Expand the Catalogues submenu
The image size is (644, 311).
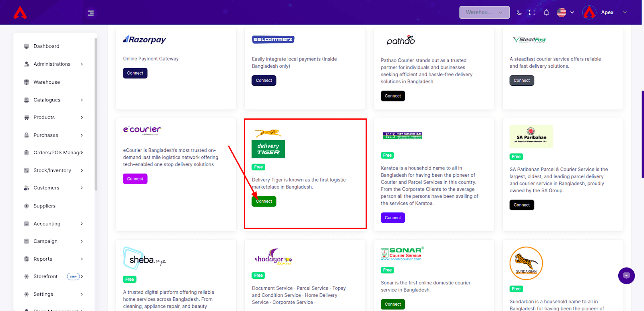[54, 100]
